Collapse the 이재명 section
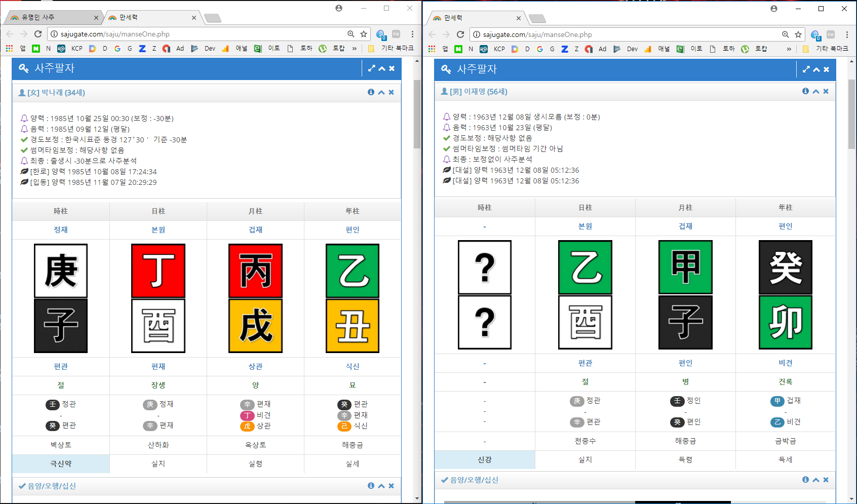The image size is (857, 504). point(815,91)
